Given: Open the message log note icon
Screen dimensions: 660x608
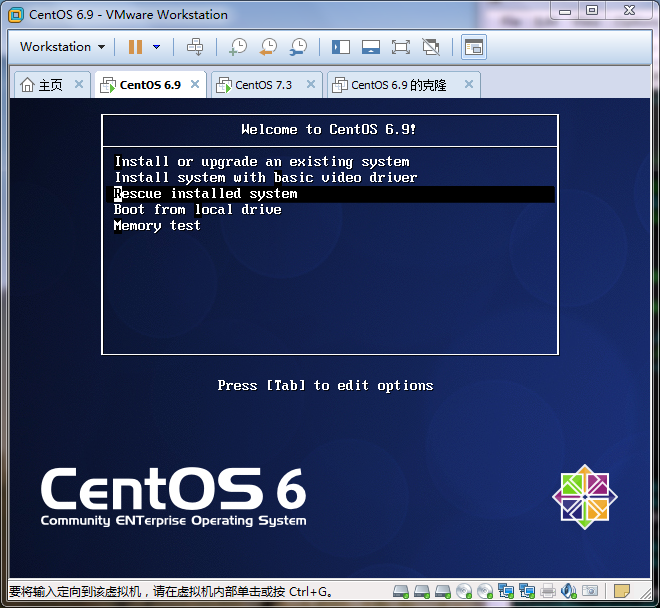Looking at the screenshot, I should pos(622,591).
